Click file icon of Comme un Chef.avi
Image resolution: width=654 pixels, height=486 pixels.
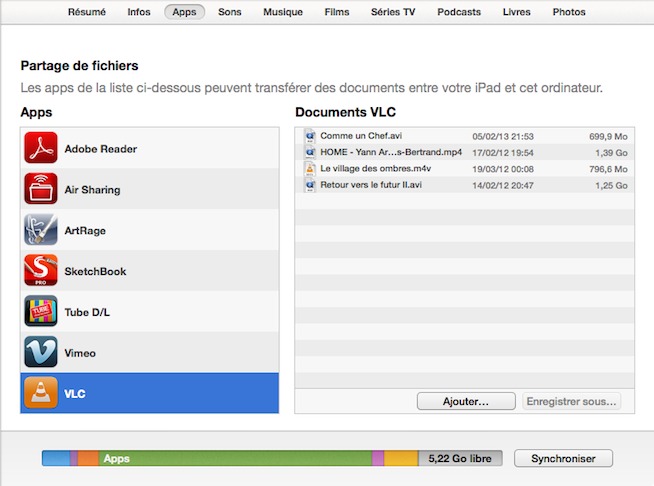click(310, 136)
